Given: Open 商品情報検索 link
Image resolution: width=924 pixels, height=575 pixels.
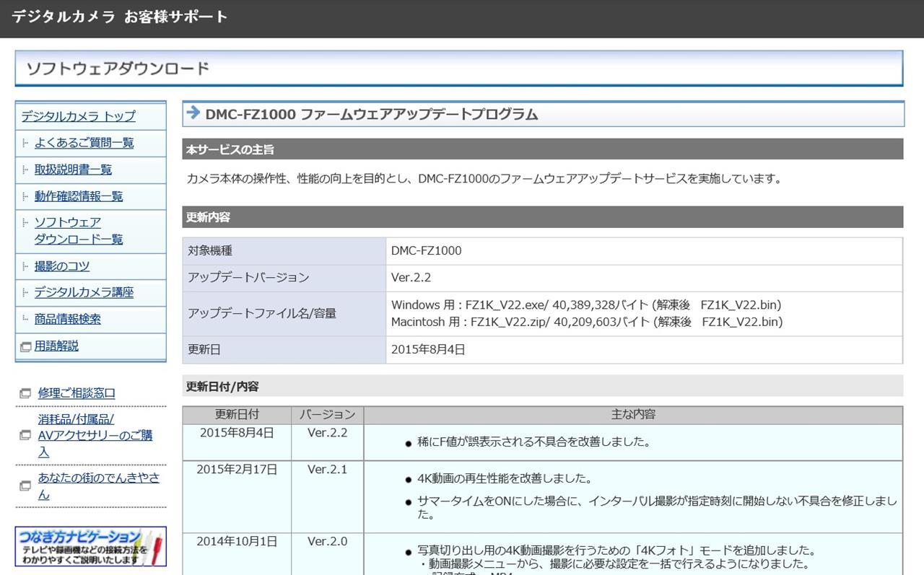Looking at the screenshot, I should (68, 319).
